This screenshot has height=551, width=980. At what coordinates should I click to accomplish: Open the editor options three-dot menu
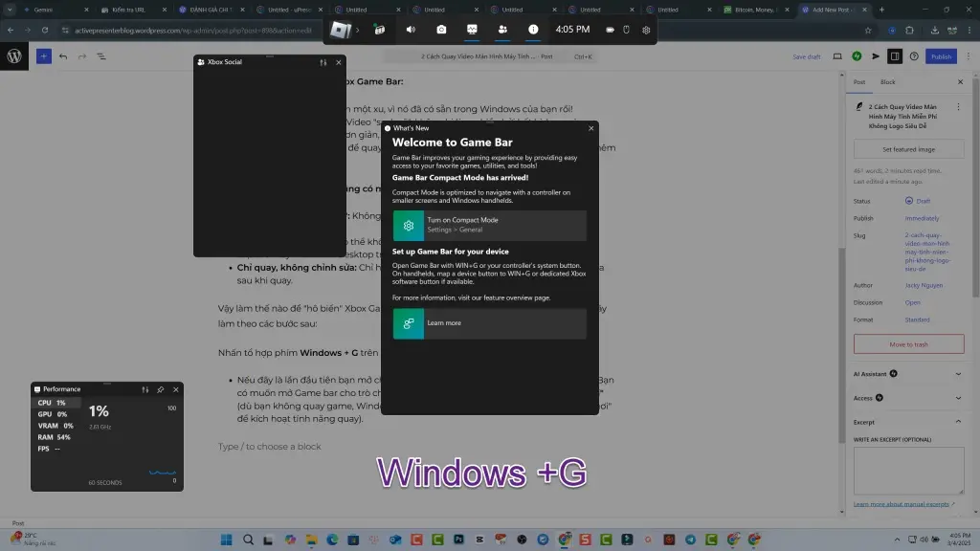point(969,56)
